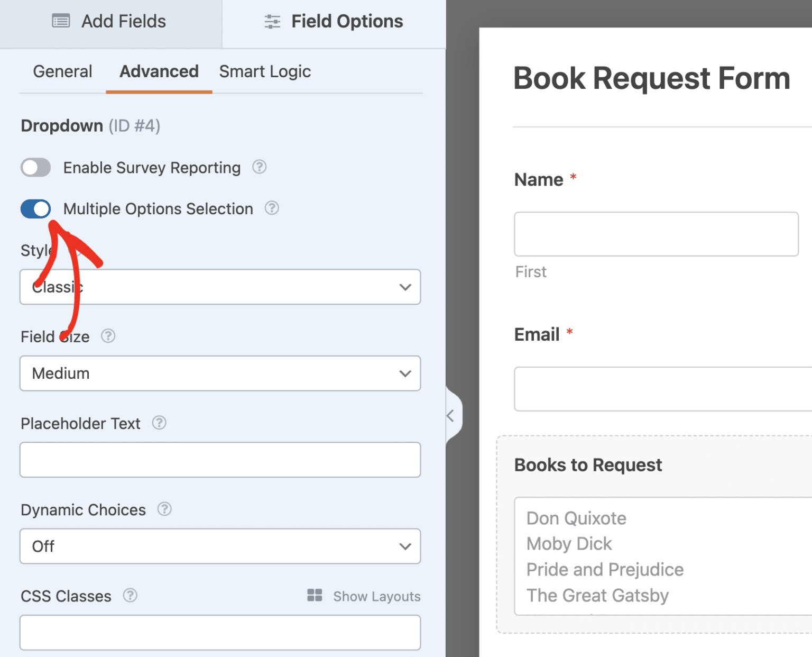Open the Style dropdown showing Classic
This screenshot has height=657, width=812.
220,287
